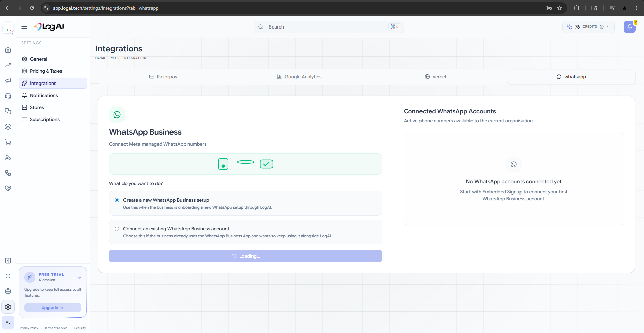The image size is (644, 333).
Task: Open the organisation switcher chart logo
Action: point(8,29)
